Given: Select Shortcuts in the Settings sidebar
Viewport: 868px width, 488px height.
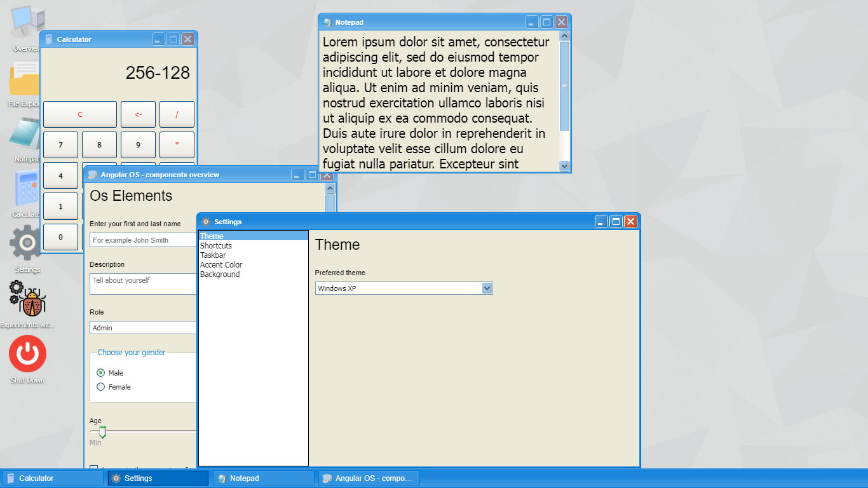Looking at the screenshot, I should tap(216, 245).
